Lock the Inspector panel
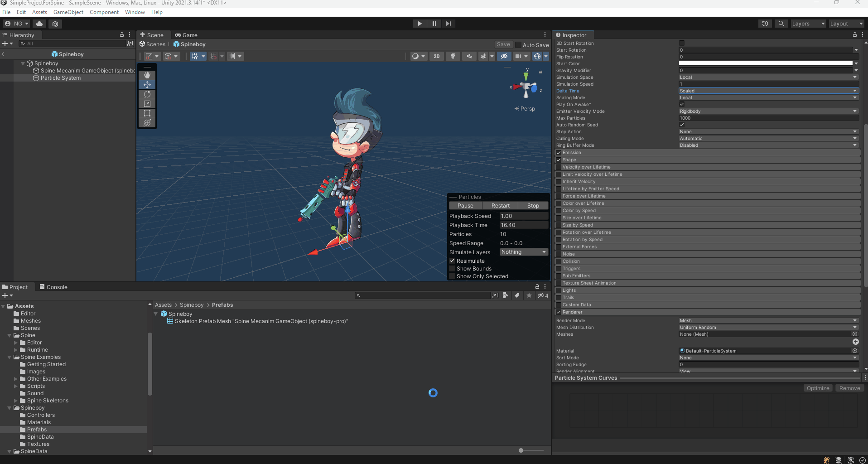This screenshot has height=464, width=868. [x=855, y=35]
